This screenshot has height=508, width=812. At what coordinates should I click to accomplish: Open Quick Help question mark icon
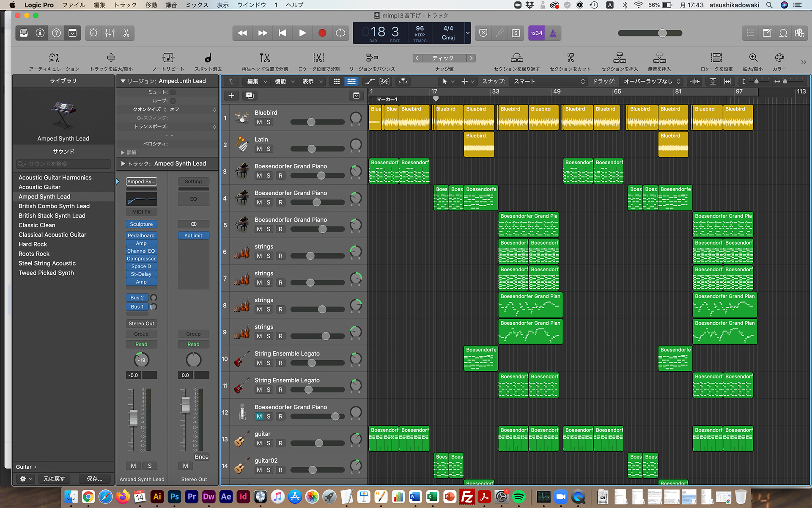click(x=56, y=33)
